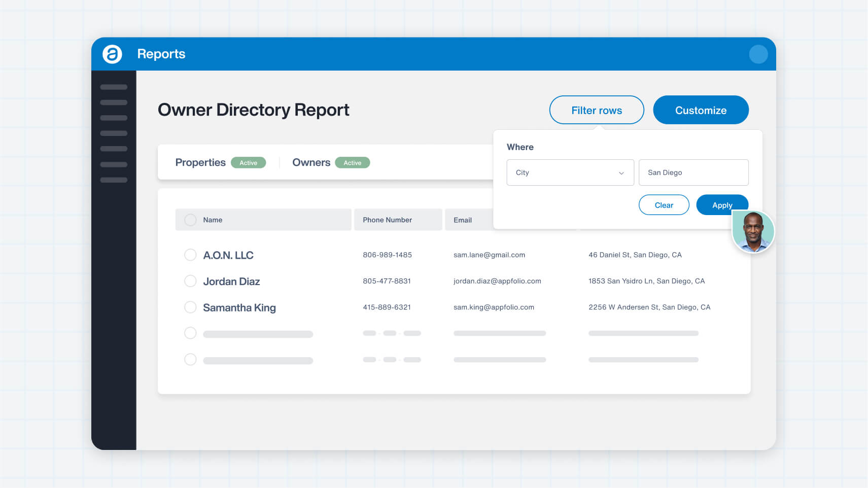Check the select-all box in Name header
This screenshot has height=488, width=868.
pos(190,220)
